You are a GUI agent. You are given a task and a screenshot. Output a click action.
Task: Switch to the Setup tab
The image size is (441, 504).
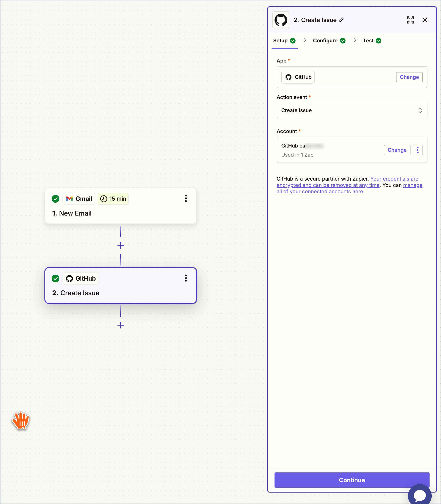tap(284, 41)
